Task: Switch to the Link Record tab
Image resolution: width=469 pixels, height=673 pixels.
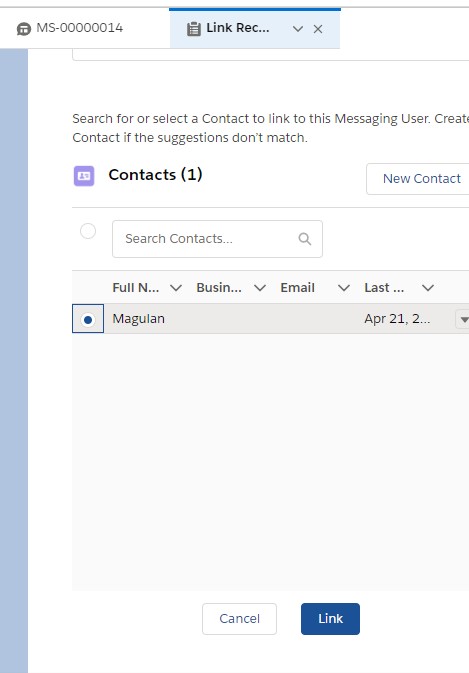Action: 238,28
